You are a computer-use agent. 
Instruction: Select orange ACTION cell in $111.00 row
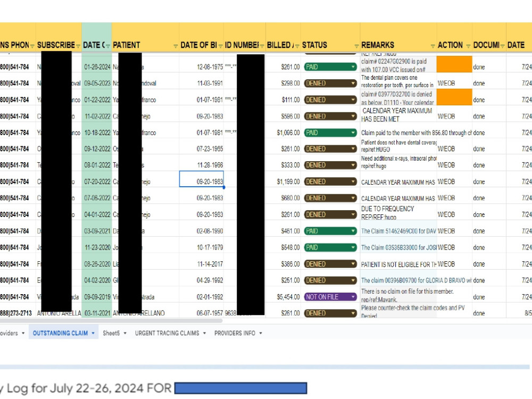point(454,97)
